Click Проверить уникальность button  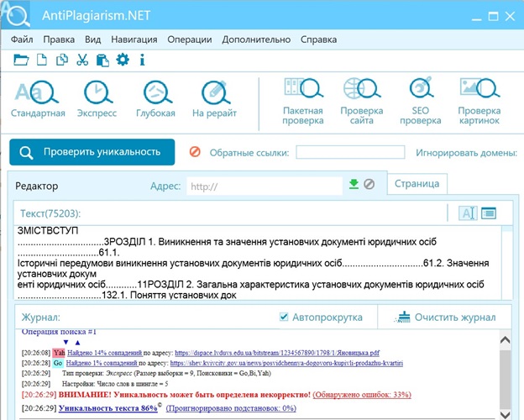pos(92,152)
